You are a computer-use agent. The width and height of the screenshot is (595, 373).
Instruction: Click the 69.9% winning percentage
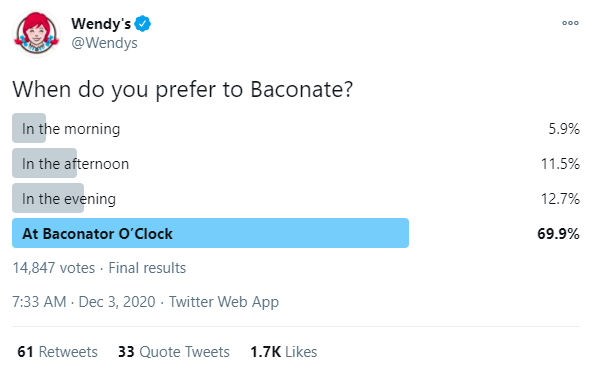click(x=558, y=234)
